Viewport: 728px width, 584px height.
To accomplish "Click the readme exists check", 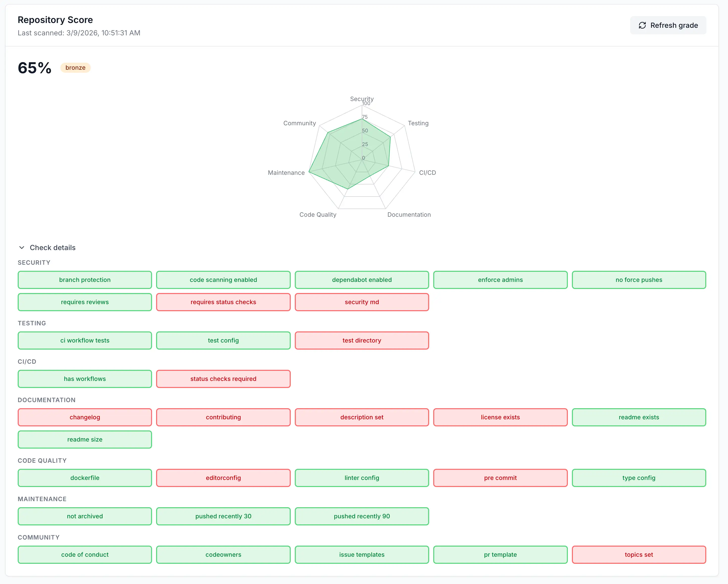I will (639, 418).
